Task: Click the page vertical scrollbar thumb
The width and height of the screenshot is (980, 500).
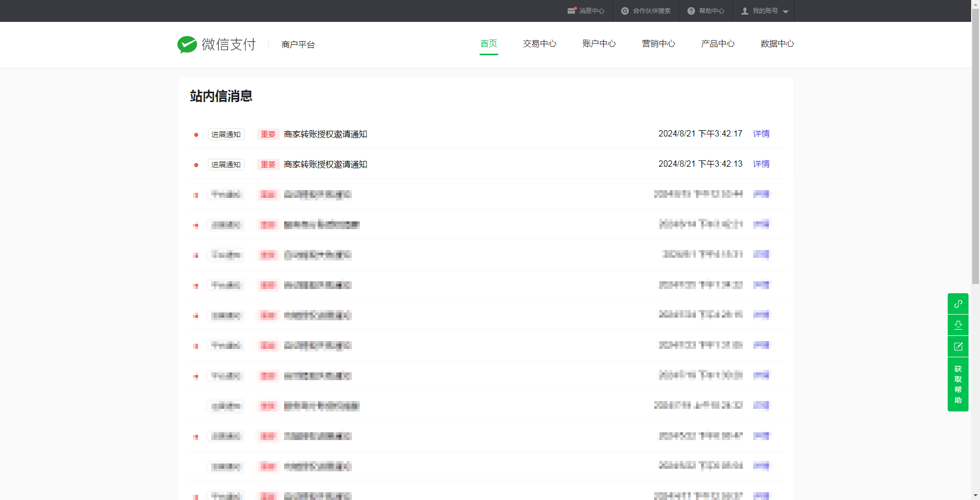Action: [975, 146]
